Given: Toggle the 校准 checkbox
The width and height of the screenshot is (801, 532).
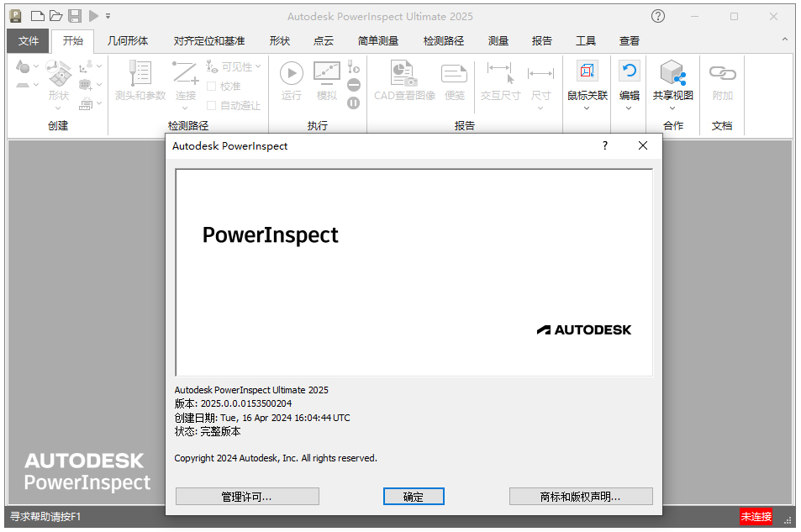Looking at the screenshot, I should click(x=212, y=86).
